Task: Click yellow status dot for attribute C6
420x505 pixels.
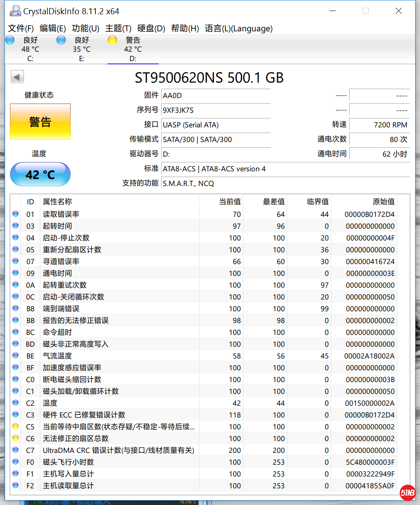Action: (x=15, y=438)
